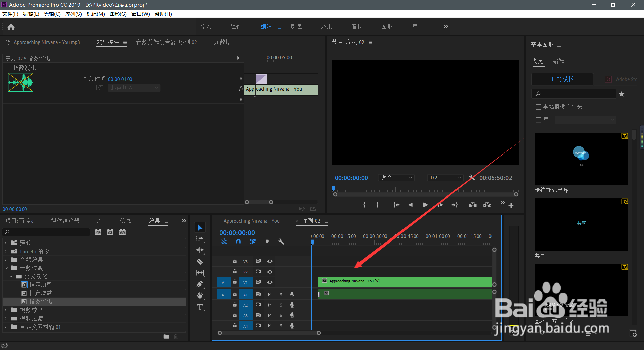Open the playback resolution 1/2 dropdown
The height and width of the screenshot is (350, 644).
click(x=445, y=178)
